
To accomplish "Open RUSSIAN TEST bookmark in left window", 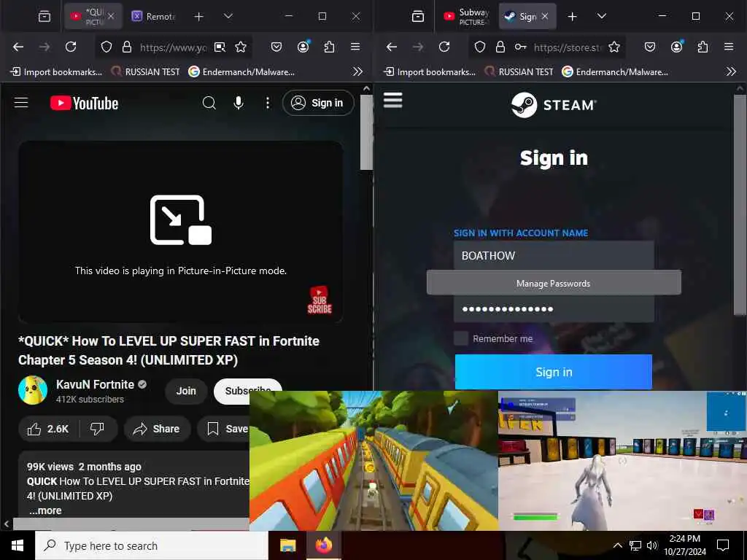I will pos(145,72).
